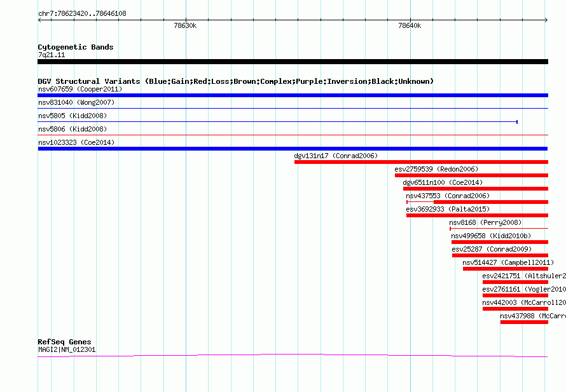This screenshot has height=392, width=566.
Task: Click the 78640k ruler tick label
Action: coord(410,25)
